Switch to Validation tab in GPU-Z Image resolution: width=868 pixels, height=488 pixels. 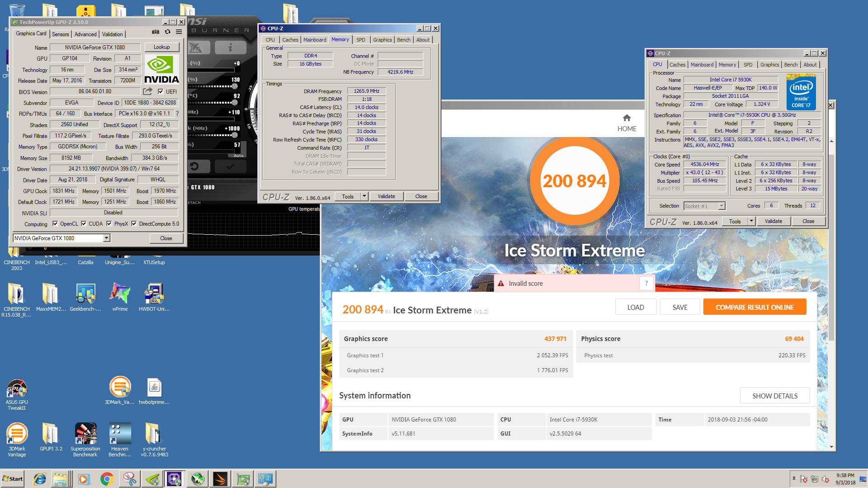[x=112, y=34]
